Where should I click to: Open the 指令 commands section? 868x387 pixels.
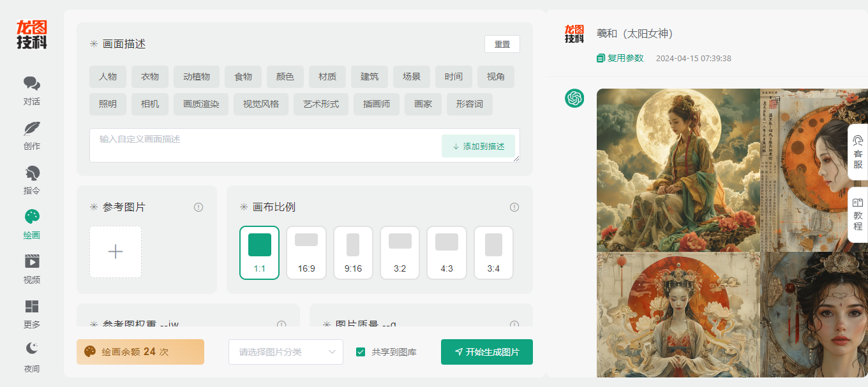(32, 180)
